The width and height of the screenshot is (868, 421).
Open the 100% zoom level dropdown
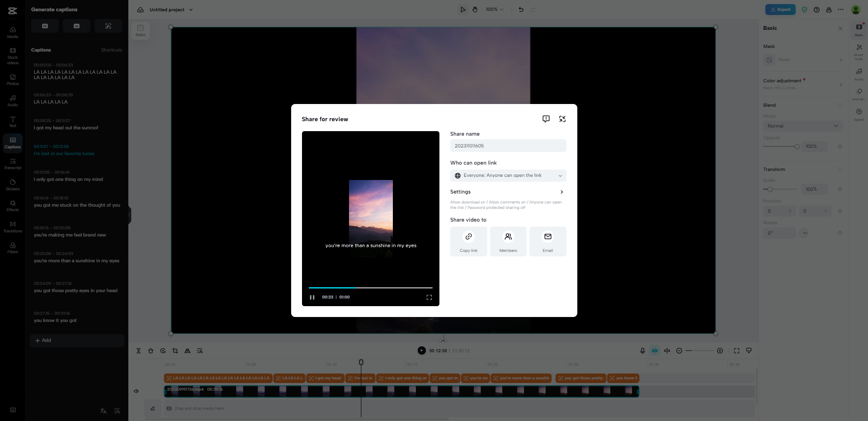click(x=495, y=9)
